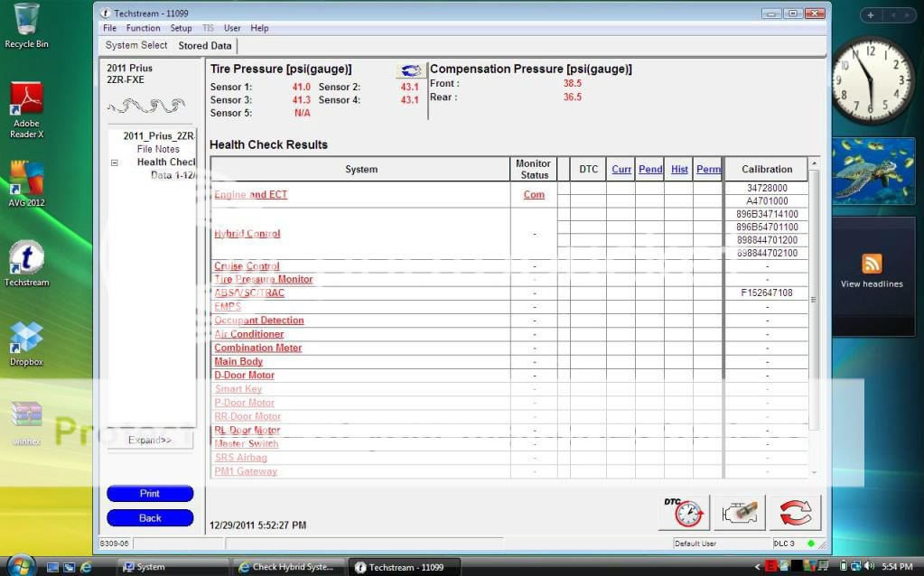924x576 pixels.
Task: Click the sidebar add gadget plus button
Action: (871, 15)
